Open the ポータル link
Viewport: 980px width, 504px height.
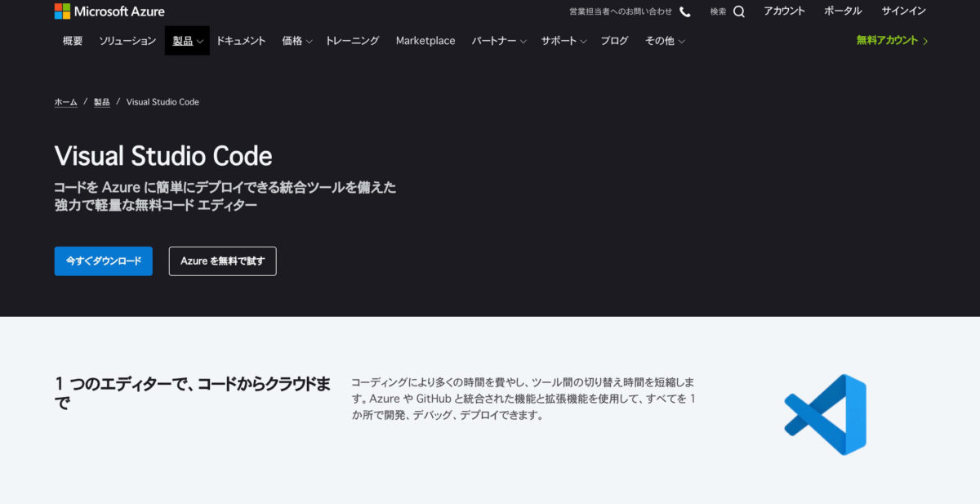coord(843,11)
